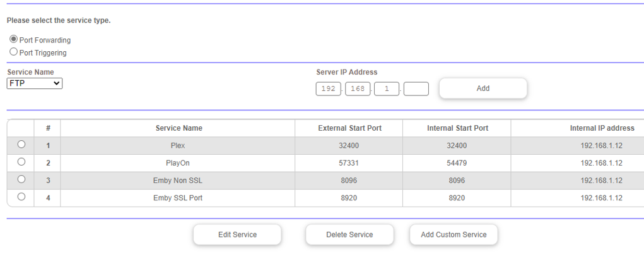Choose the Emby Non SSL row radio

coord(21,179)
